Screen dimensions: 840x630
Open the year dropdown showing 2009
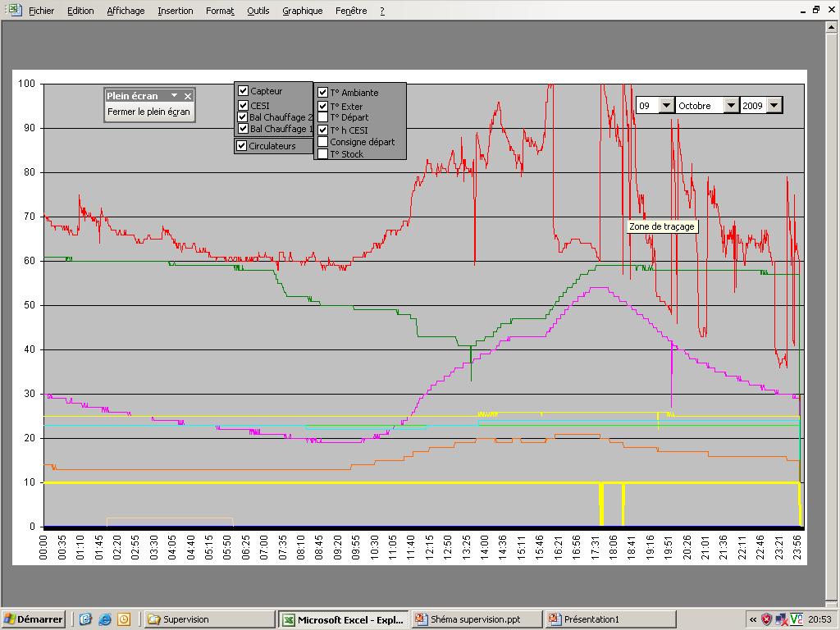774,106
